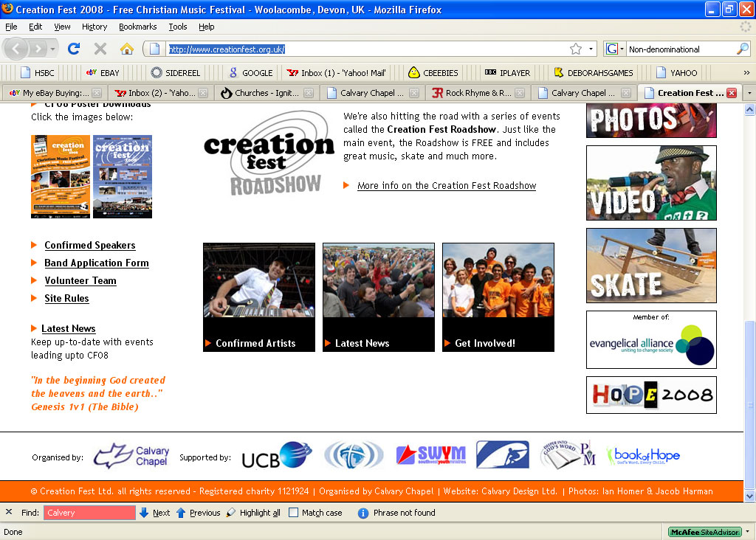
Task: Open the Help menu
Action: [207, 27]
